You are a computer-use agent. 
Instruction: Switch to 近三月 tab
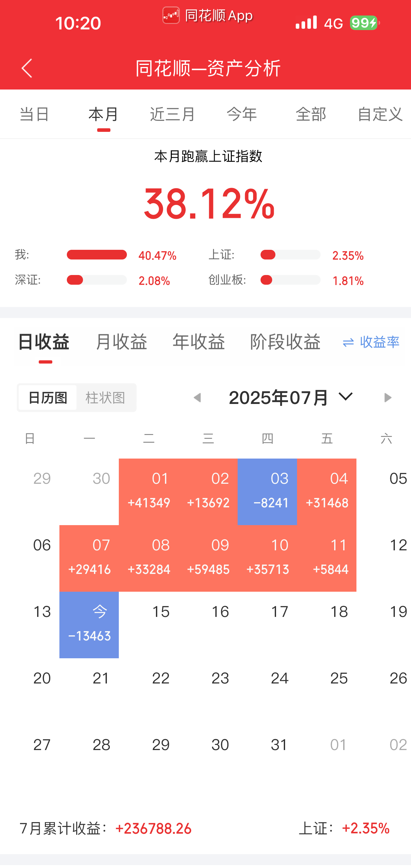click(173, 114)
